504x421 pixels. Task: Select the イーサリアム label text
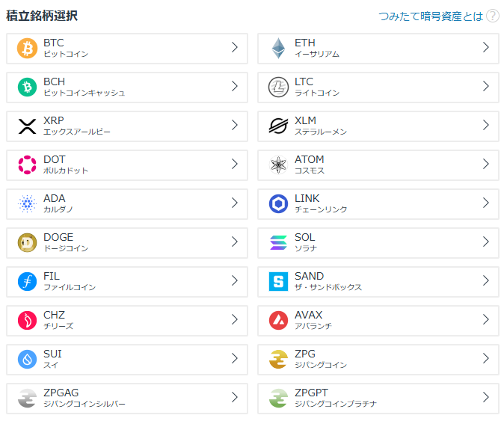coord(317,54)
